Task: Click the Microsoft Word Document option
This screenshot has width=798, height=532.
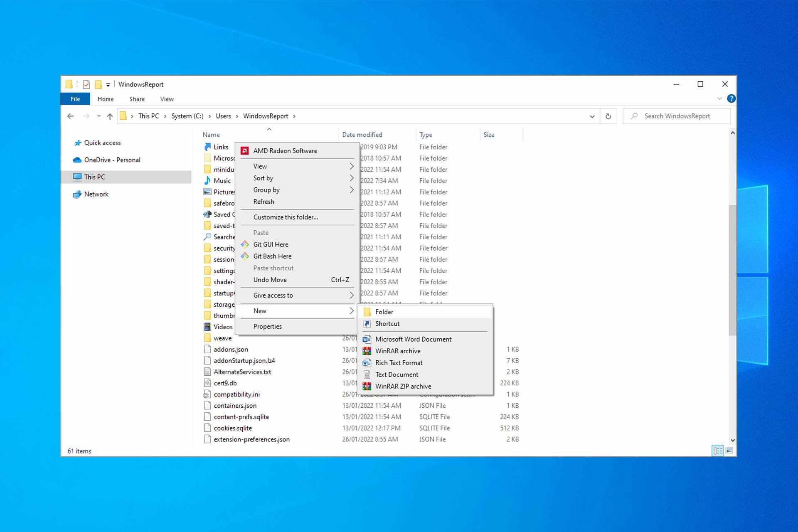Action: point(413,339)
